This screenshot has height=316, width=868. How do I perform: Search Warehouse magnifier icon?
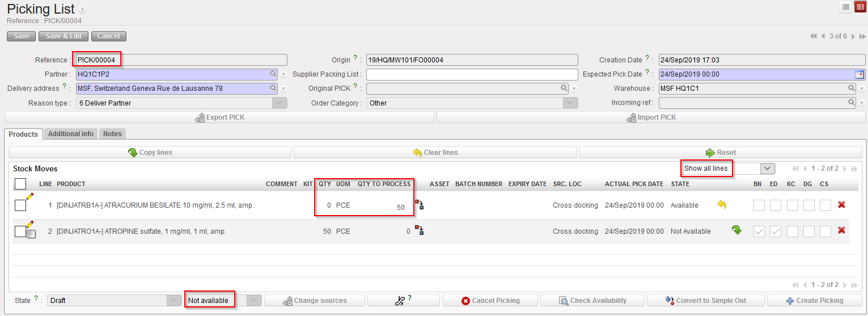[x=852, y=89]
